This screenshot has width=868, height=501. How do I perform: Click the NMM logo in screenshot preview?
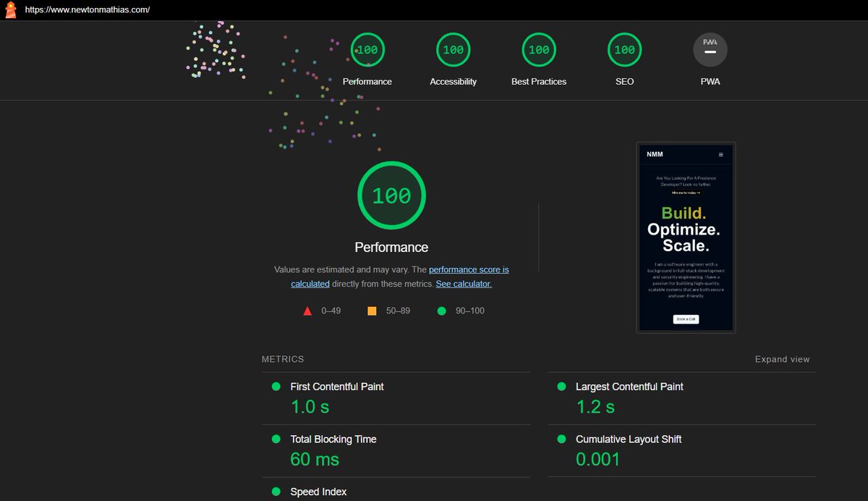click(x=655, y=154)
